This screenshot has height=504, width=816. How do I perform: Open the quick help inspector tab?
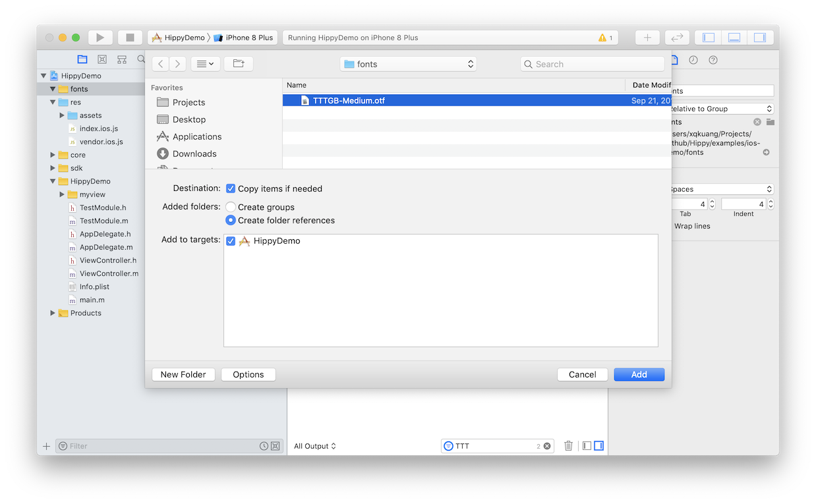pos(713,60)
